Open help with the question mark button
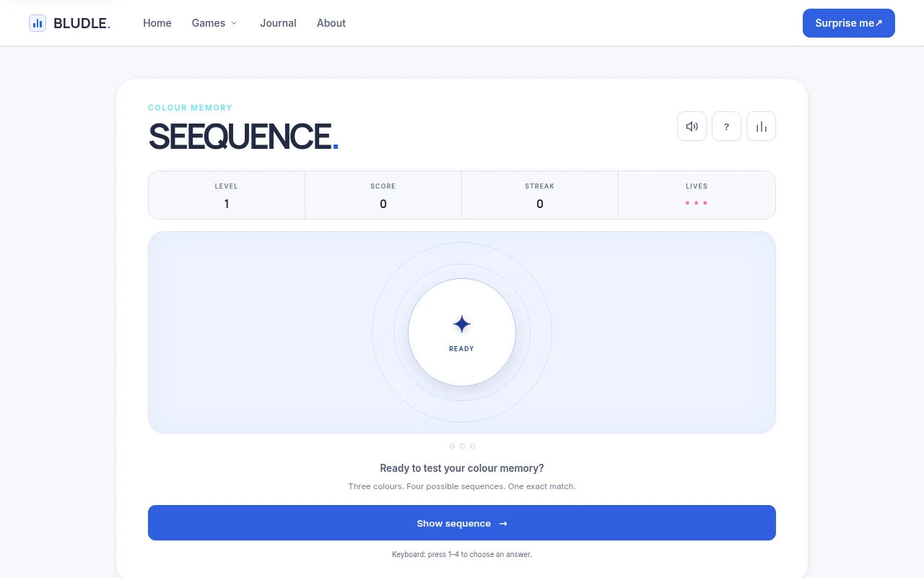The height and width of the screenshot is (578, 924). pyautogui.click(x=726, y=126)
